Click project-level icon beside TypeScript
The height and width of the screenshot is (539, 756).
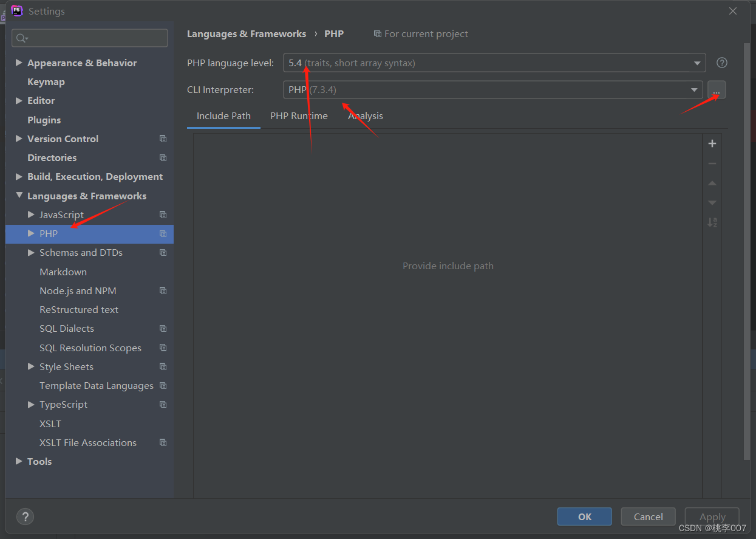[163, 404]
